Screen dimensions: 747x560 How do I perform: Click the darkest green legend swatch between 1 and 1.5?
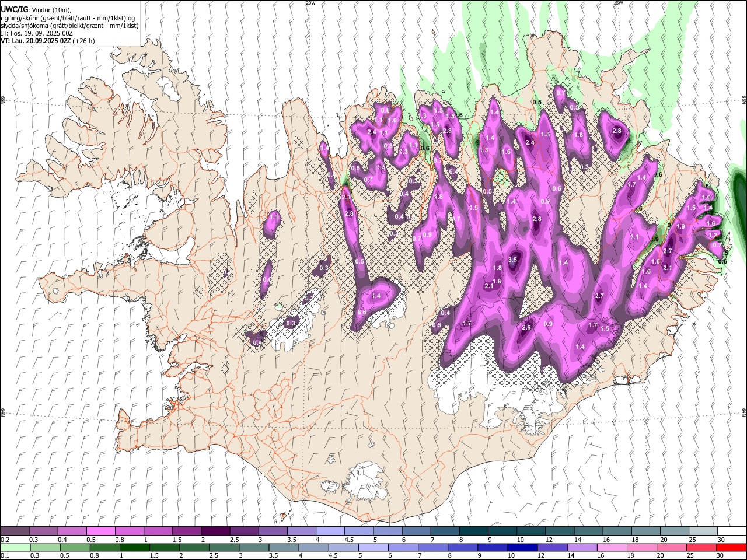(134, 547)
